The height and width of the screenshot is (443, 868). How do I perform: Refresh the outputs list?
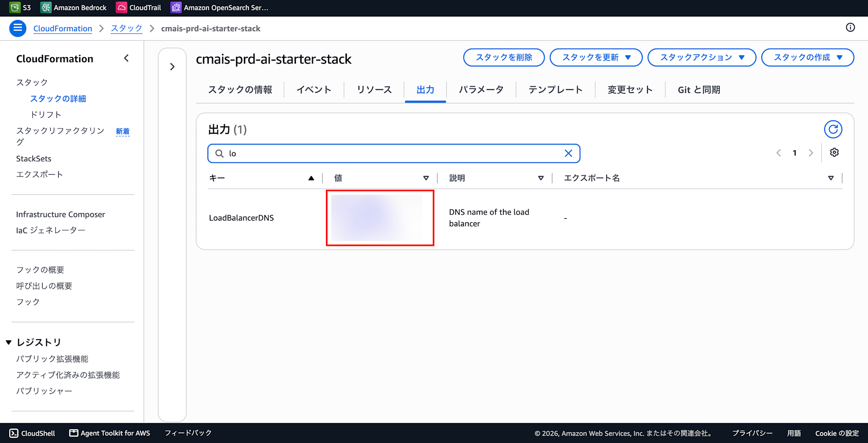[833, 129]
